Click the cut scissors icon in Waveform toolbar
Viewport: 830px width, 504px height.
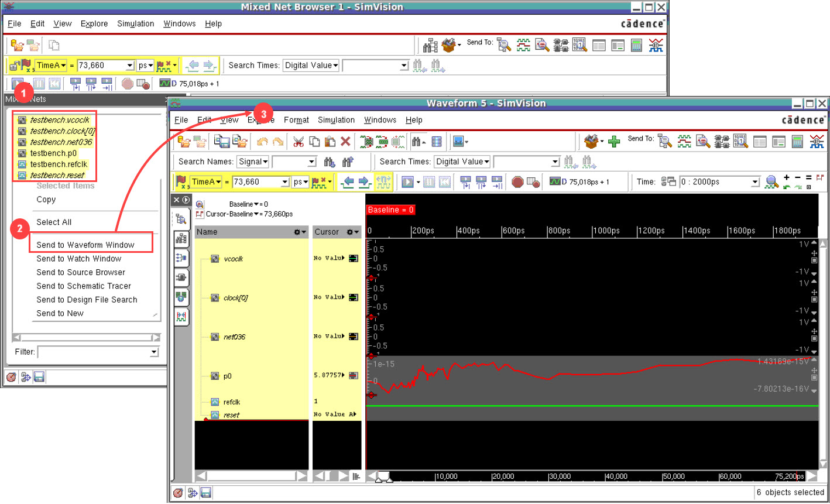pyautogui.click(x=299, y=141)
